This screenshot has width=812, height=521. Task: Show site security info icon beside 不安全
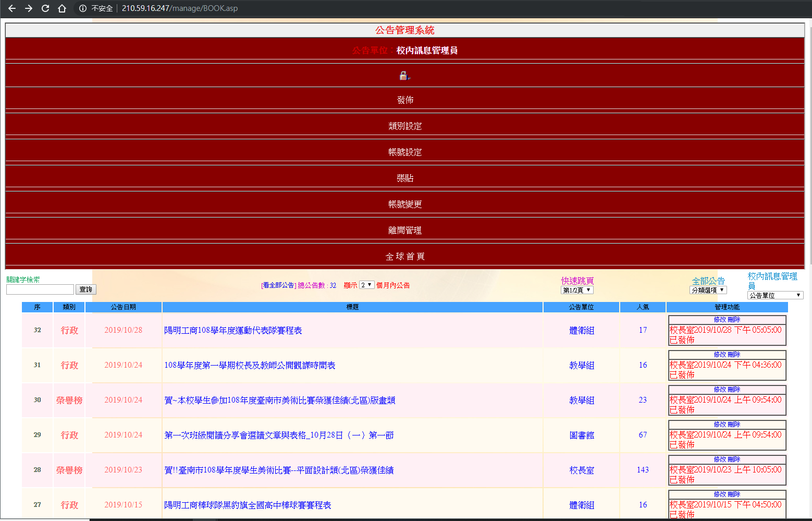click(x=82, y=8)
